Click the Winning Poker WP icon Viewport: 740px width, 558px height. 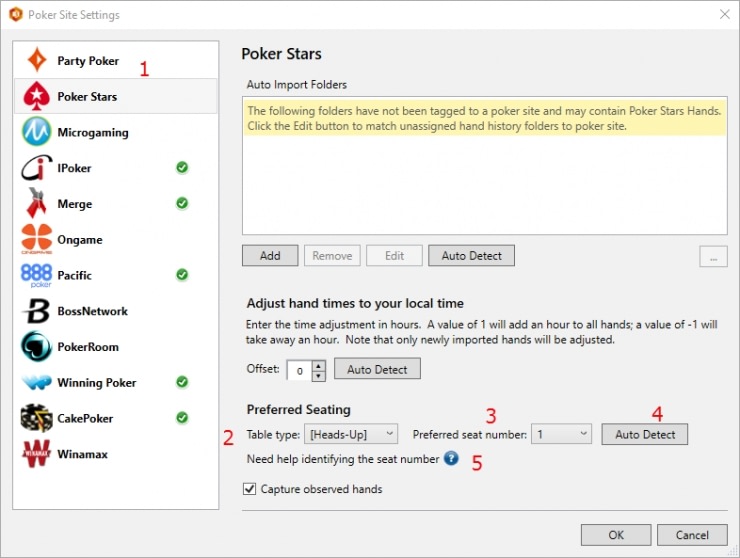click(x=36, y=382)
